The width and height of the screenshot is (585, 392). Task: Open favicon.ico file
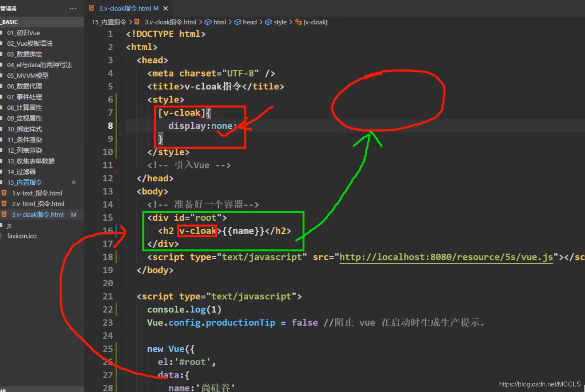pos(22,236)
